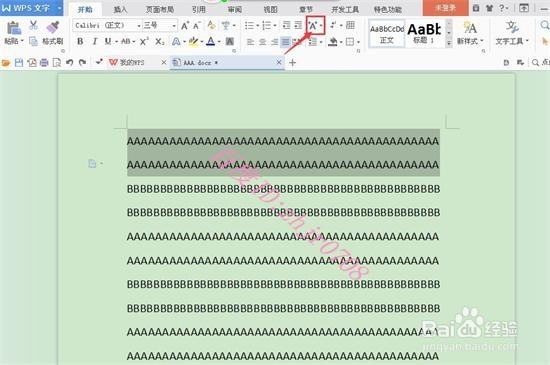The height and width of the screenshot is (365, 550).
Task: Open the Page Layout (页面布局) tab
Action: [160, 9]
